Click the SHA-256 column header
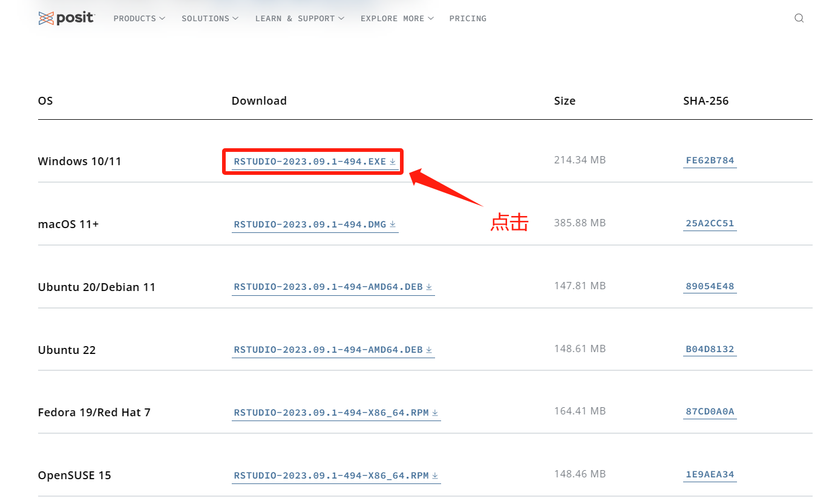Image resolution: width=832 pixels, height=504 pixels. tap(706, 100)
